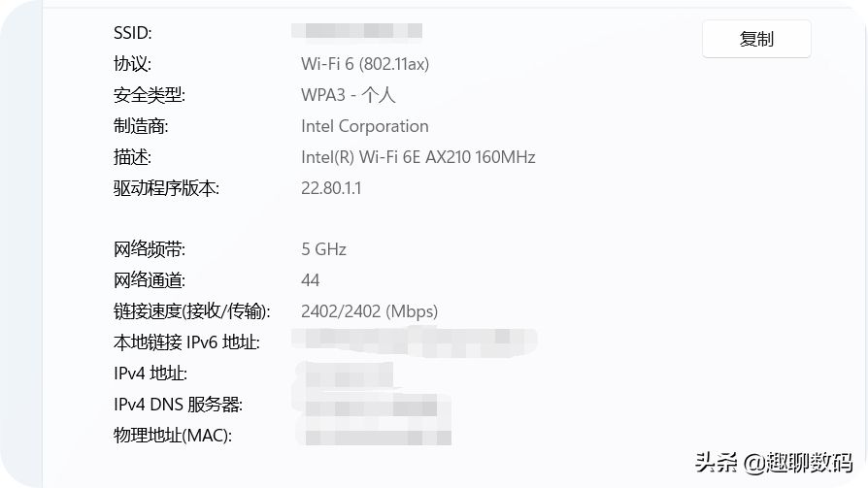Click the 制造商 label
Viewport: 868px width, 488px height.
141,126
